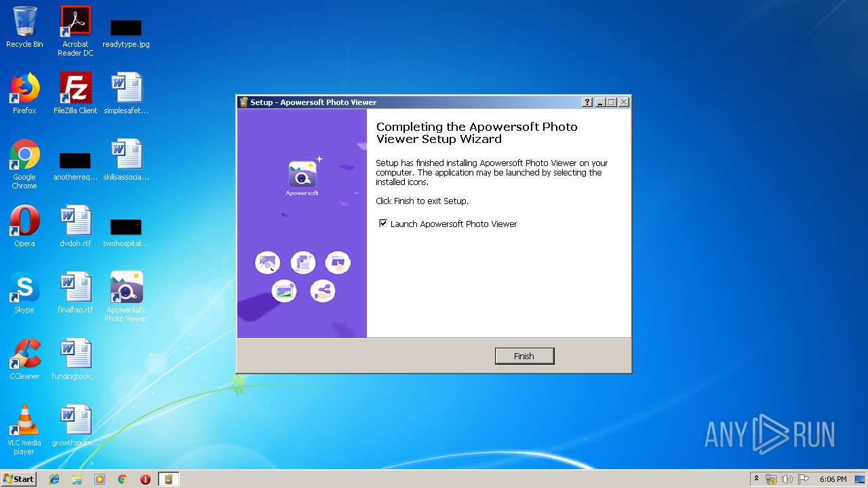Click the 6:06 PM taskbar clock
This screenshot has height=488, width=868.
[833, 479]
